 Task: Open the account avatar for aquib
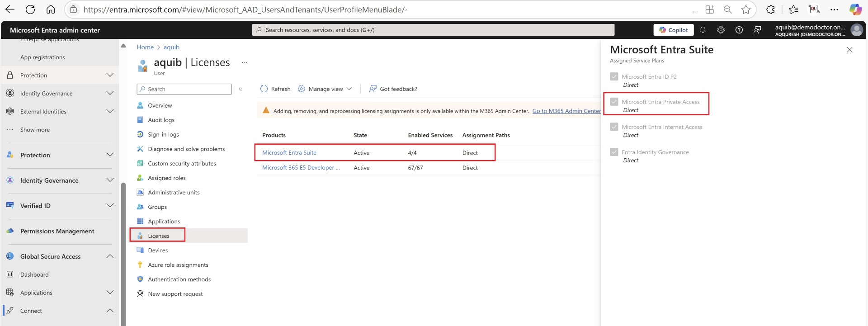(x=857, y=30)
